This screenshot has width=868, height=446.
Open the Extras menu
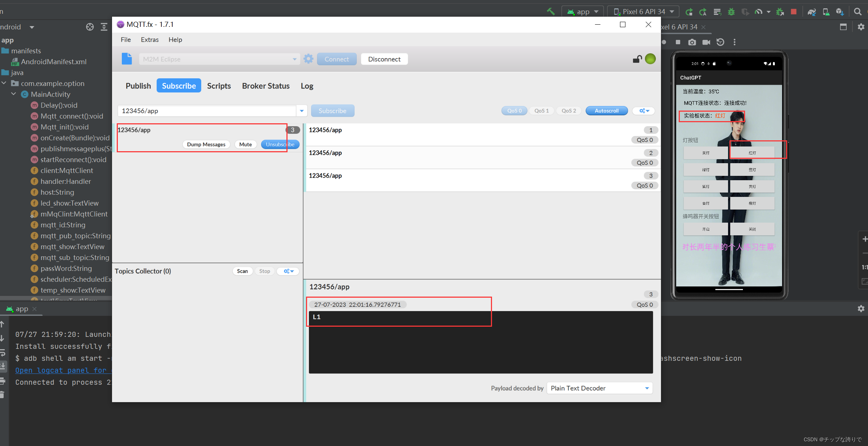pyautogui.click(x=149, y=40)
